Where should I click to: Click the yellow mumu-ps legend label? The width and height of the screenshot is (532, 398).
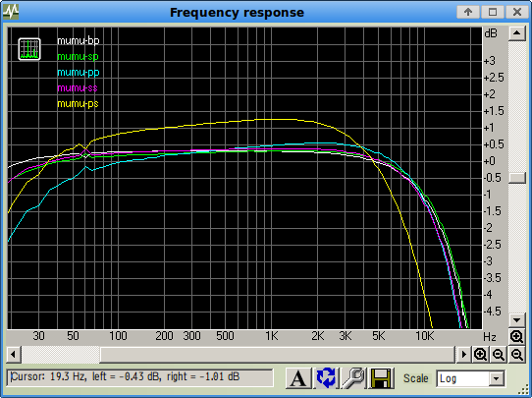[x=79, y=104]
